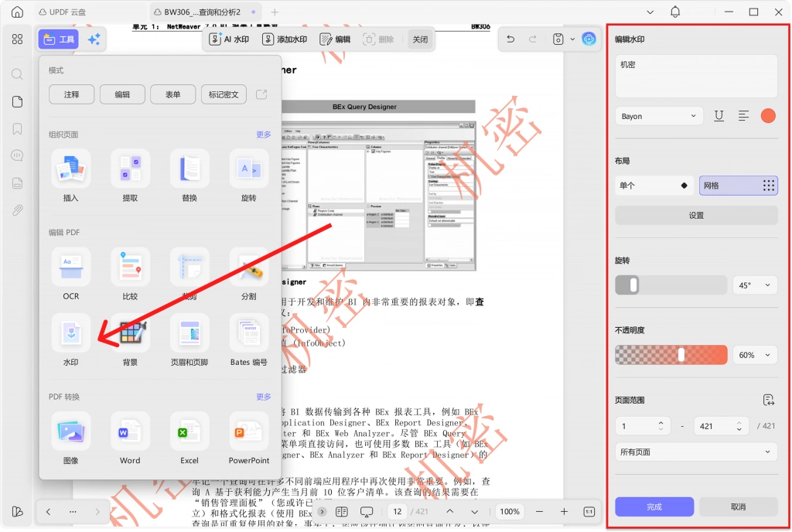
Task: Expand the save options arrow
Action: coord(572,39)
